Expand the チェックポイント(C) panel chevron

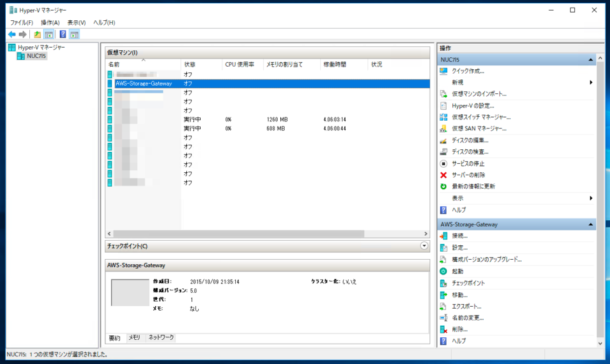click(x=424, y=246)
